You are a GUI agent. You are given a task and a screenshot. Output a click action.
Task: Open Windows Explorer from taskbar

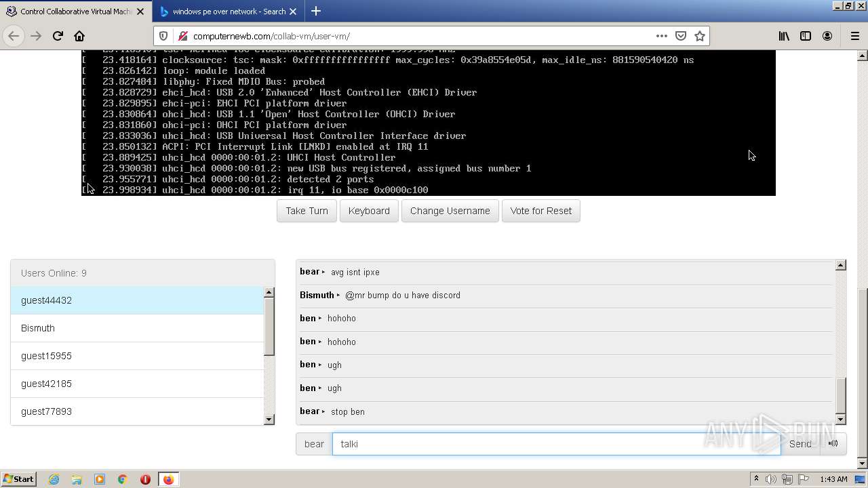[x=77, y=479]
